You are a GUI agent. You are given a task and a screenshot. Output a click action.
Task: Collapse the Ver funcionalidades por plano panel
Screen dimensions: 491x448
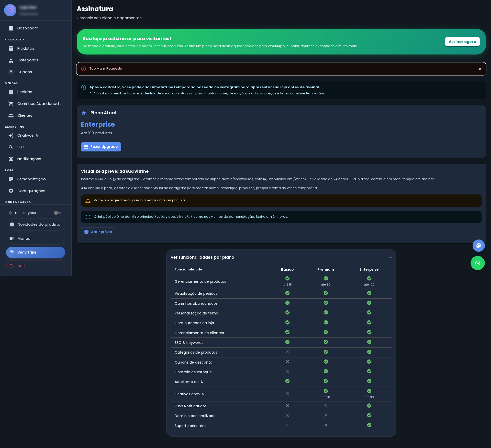click(390, 257)
